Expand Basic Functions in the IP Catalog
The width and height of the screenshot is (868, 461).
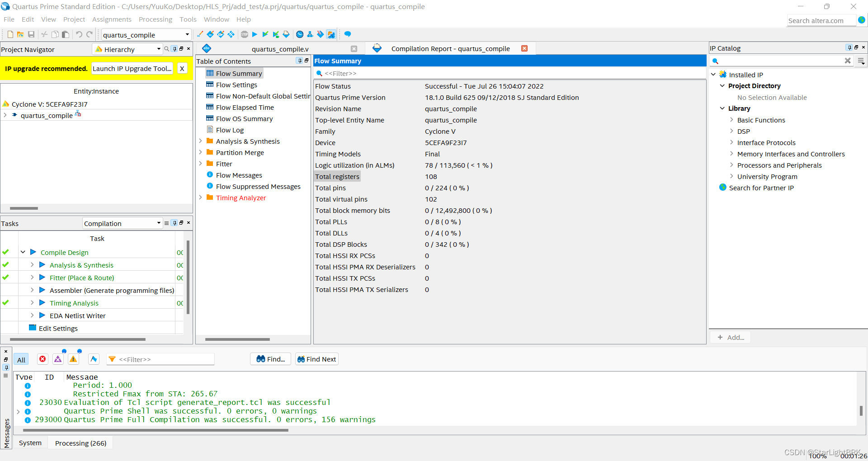pos(732,120)
